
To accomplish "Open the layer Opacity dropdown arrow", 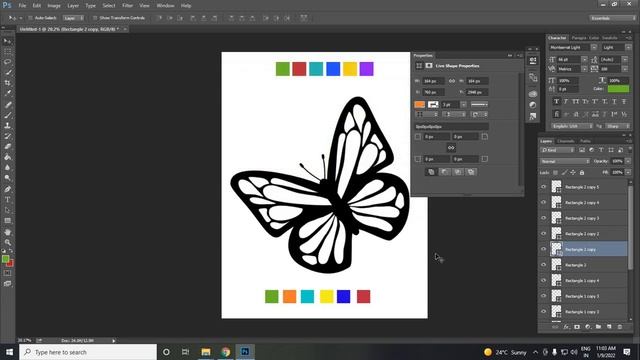I will [628, 162].
